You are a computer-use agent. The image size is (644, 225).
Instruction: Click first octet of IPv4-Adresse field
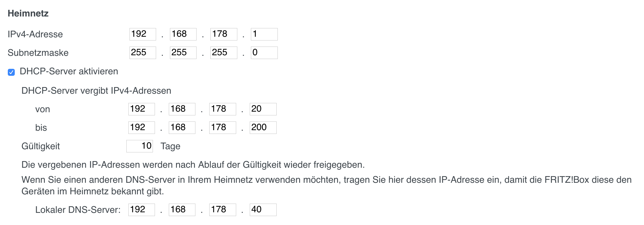pos(143,34)
